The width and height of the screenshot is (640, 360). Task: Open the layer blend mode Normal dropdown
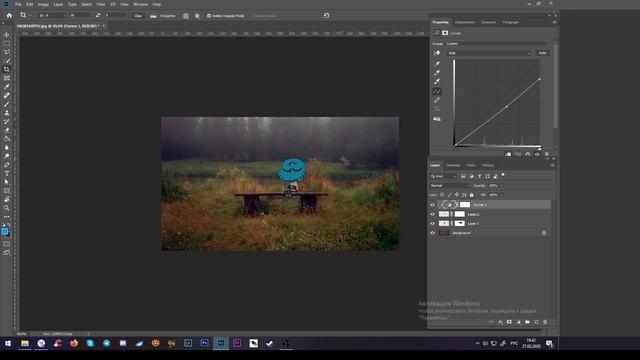pyautogui.click(x=450, y=186)
